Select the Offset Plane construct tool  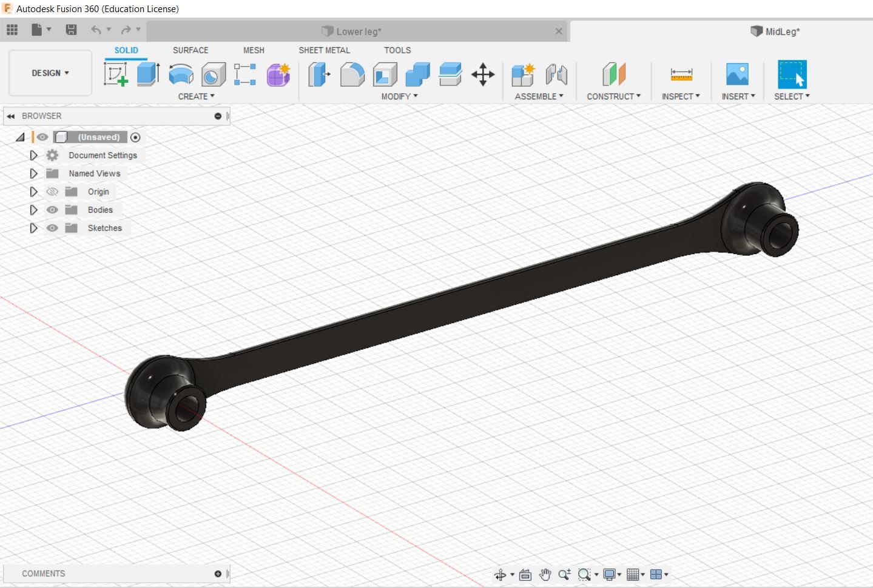coord(614,75)
